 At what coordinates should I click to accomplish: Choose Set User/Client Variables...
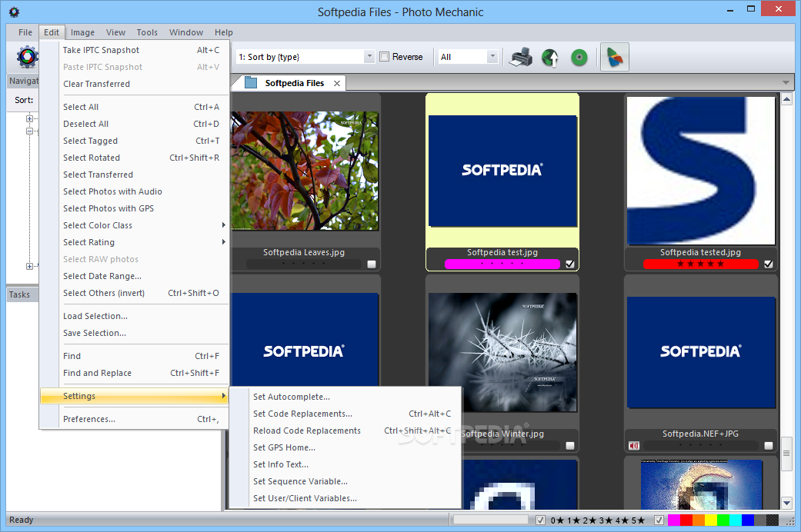coord(345,498)
